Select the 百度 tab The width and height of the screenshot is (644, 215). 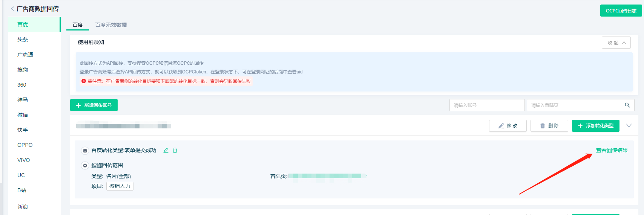[78, 25]
